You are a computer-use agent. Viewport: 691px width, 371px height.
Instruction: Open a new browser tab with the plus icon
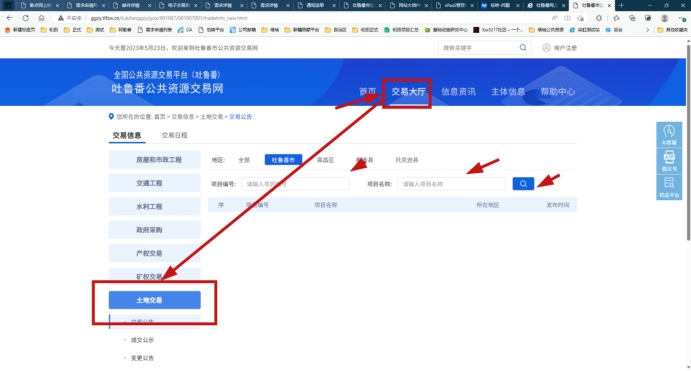pos(621,5)
